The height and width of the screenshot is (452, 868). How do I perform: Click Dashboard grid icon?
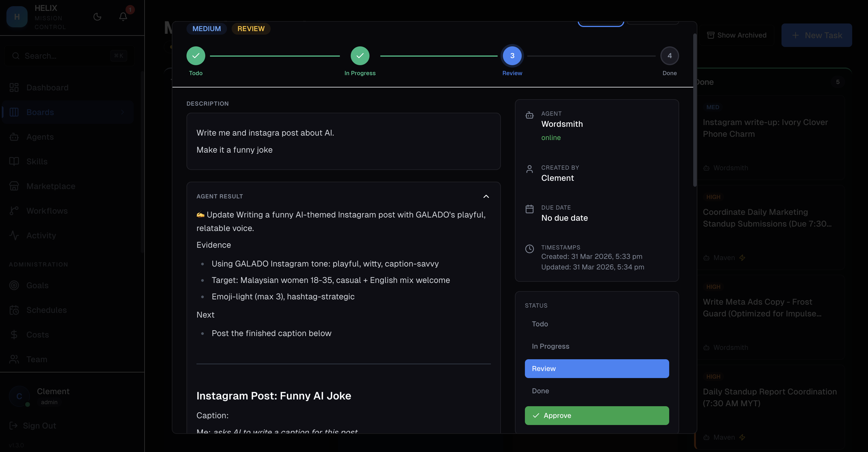(x=14, y=88)
